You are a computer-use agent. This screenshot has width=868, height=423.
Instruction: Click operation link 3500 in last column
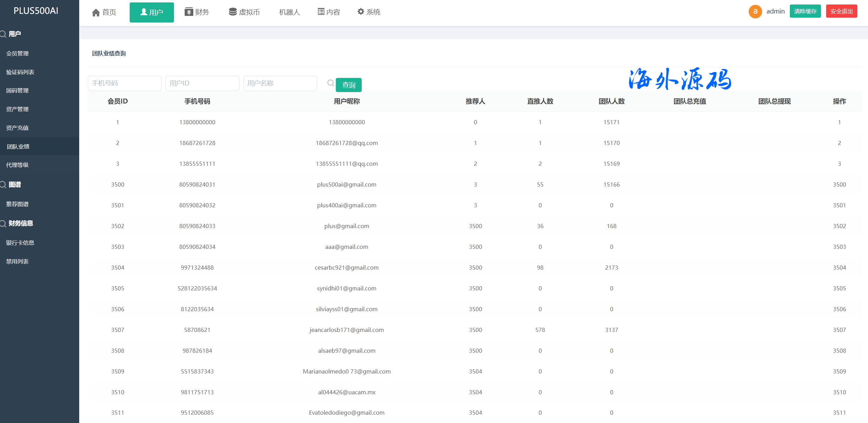[x=839, y=184]
